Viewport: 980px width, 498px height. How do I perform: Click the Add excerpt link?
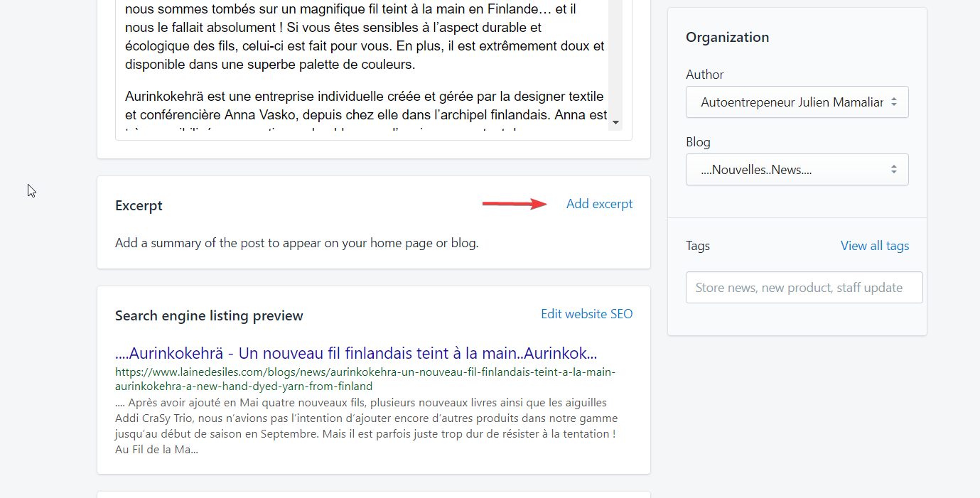tap(599, 204)
